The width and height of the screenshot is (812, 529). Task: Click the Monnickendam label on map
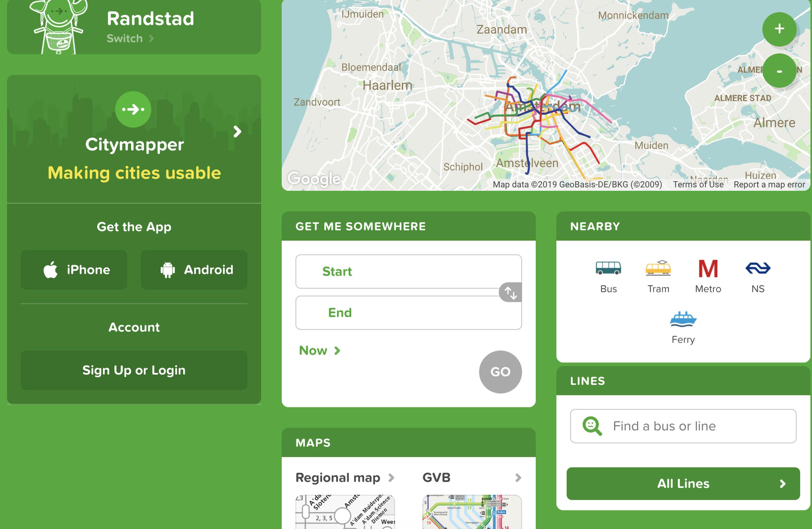(633, 15)
